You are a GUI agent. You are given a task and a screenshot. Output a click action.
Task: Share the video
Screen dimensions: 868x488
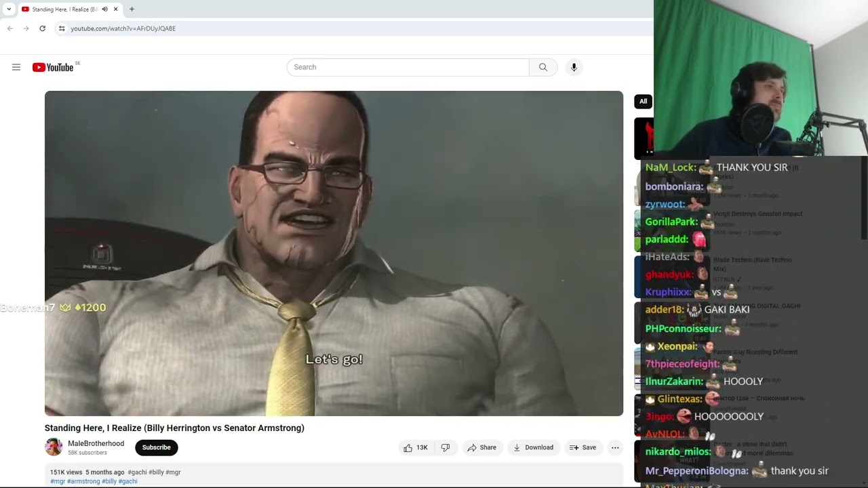click(481, 447)
